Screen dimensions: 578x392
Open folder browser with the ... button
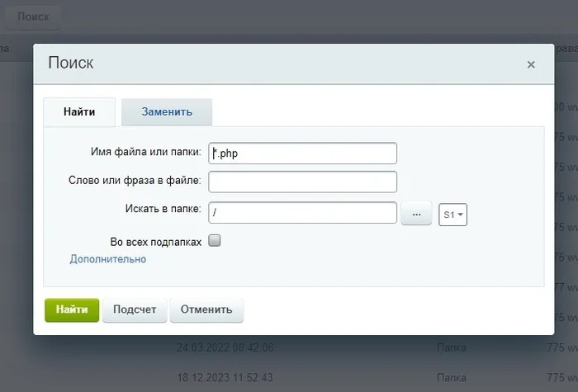click(x=416, y=213)
